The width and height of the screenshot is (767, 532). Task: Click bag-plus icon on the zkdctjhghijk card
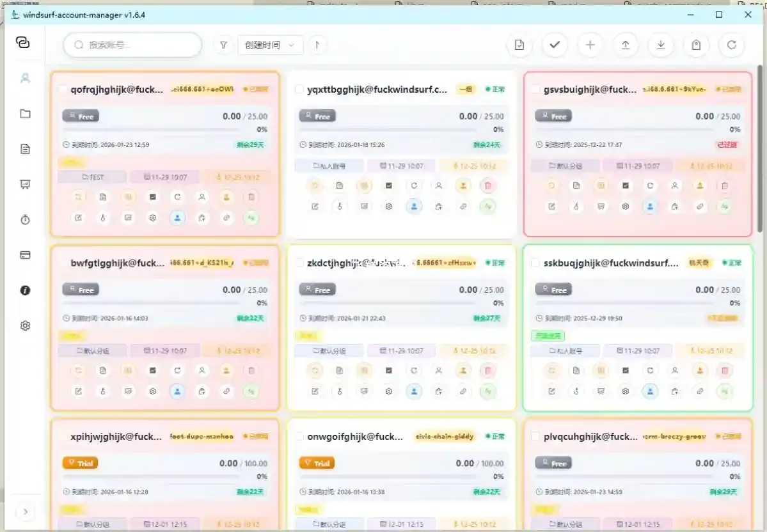click(x=438, y=391)
